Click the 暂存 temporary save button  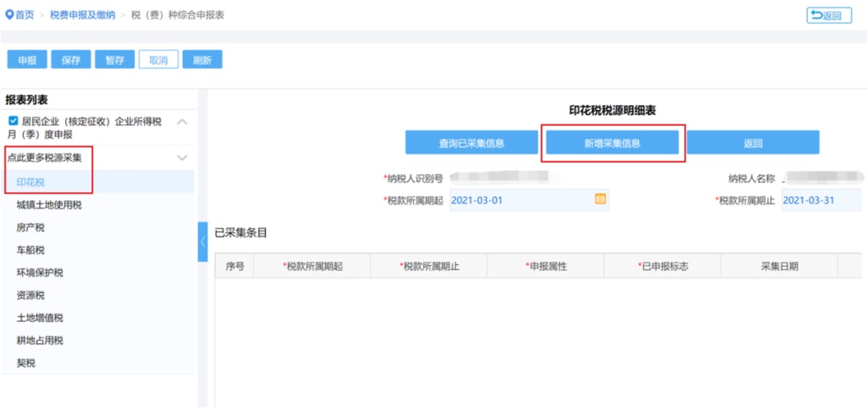114,60
